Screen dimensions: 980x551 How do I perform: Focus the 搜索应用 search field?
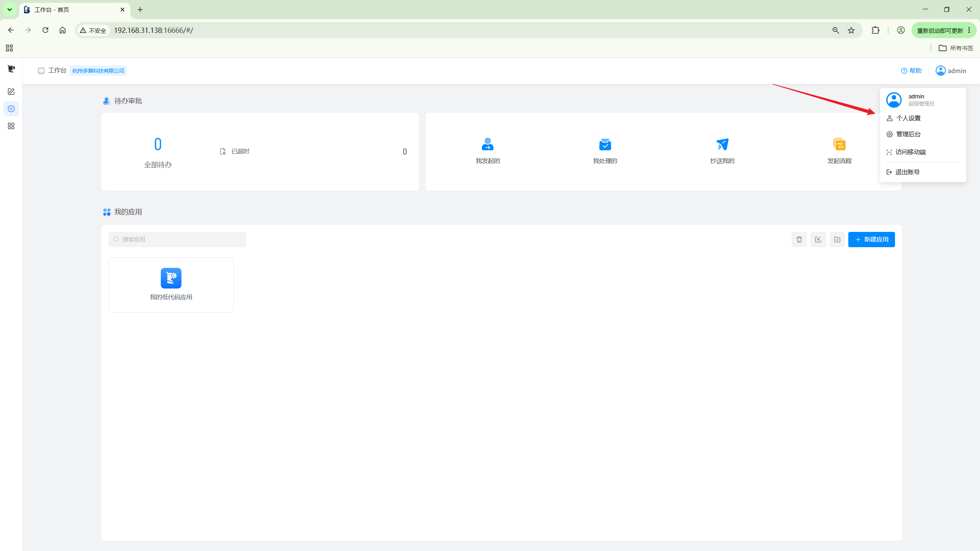point(177,240)
